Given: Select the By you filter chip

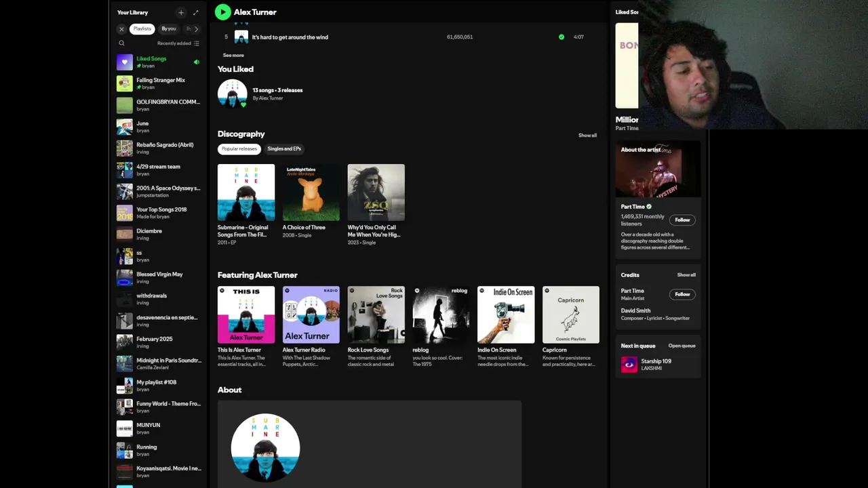Looking at the screenshot, I should pyautogui.click(x=169, y=29).
